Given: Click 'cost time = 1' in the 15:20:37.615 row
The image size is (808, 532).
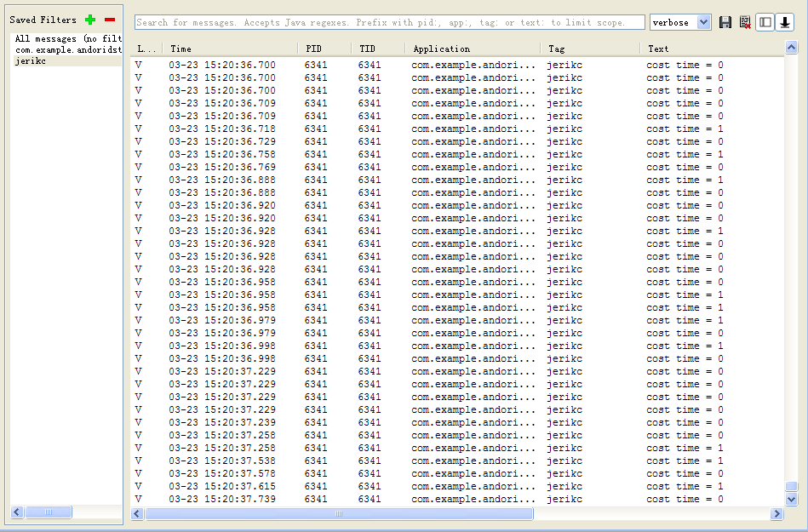Looking at the screenshot, I should (x=685, y=486).
